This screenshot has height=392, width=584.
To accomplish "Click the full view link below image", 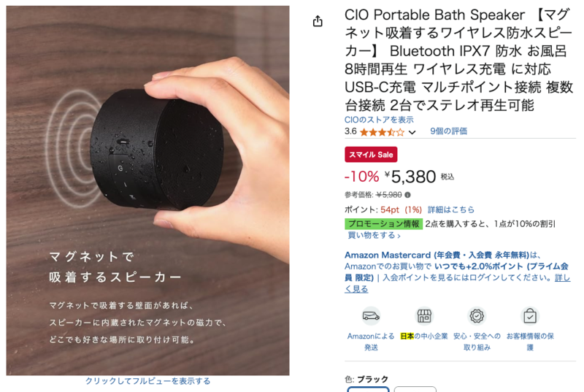I will (x=148, y=381).
